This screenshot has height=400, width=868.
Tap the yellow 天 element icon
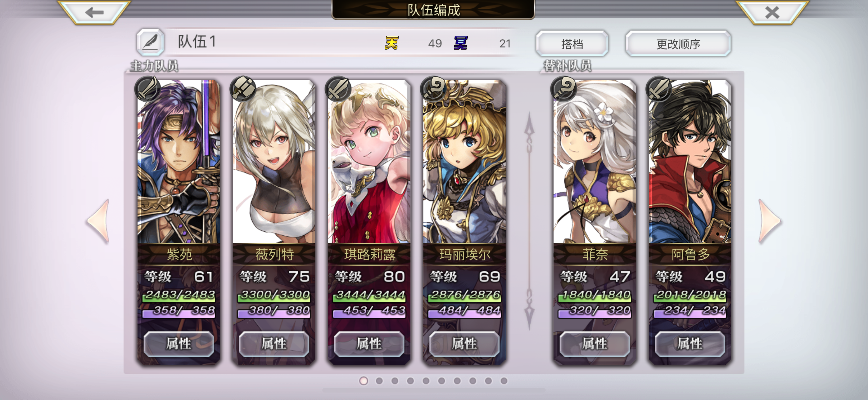[x=391, y=43]
